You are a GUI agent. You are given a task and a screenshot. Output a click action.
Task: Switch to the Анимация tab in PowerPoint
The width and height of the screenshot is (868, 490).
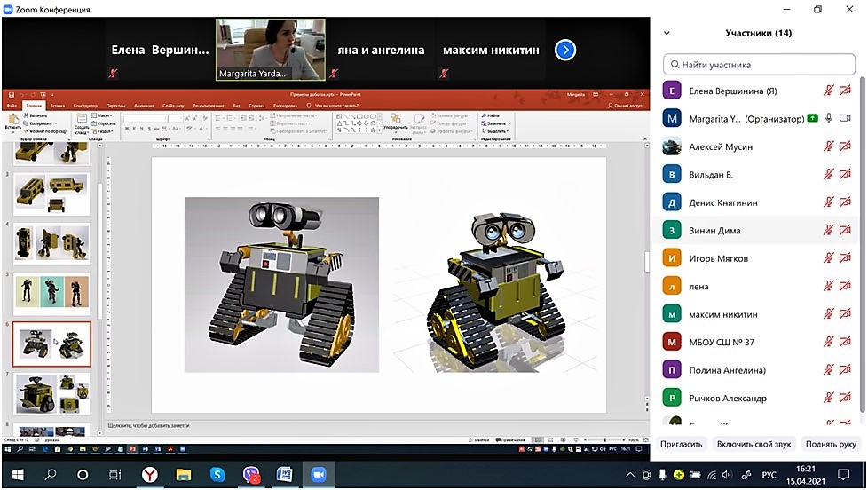(x=144, y=106)
